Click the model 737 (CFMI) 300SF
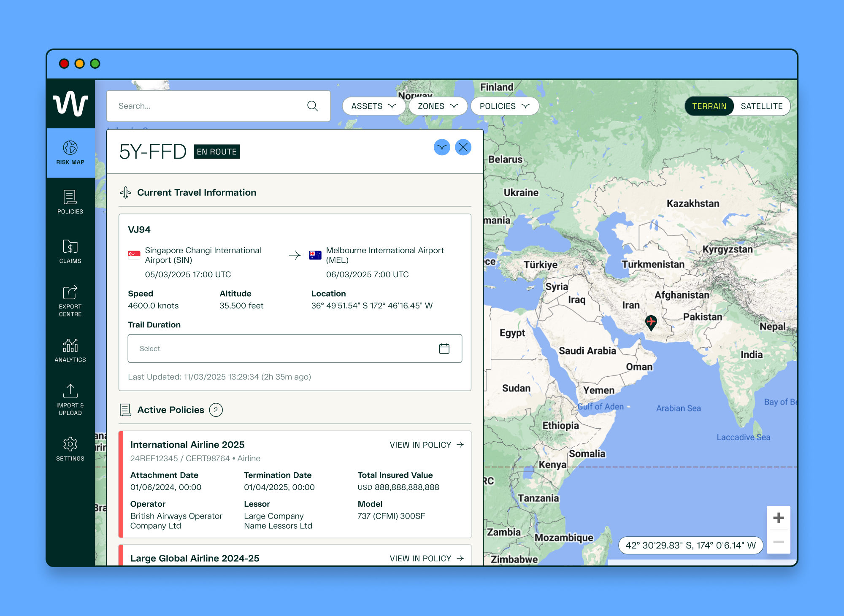Viewport: 844px width, 616px height. [392, 516]
